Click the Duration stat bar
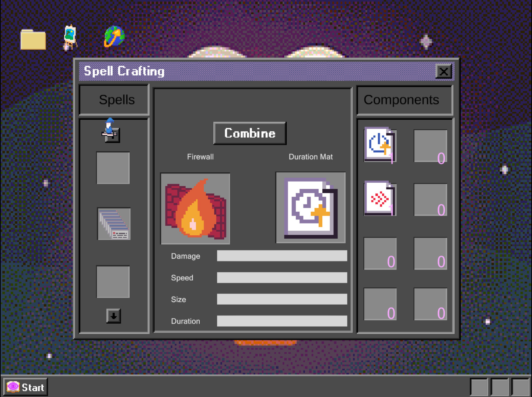 coord(282,321)
